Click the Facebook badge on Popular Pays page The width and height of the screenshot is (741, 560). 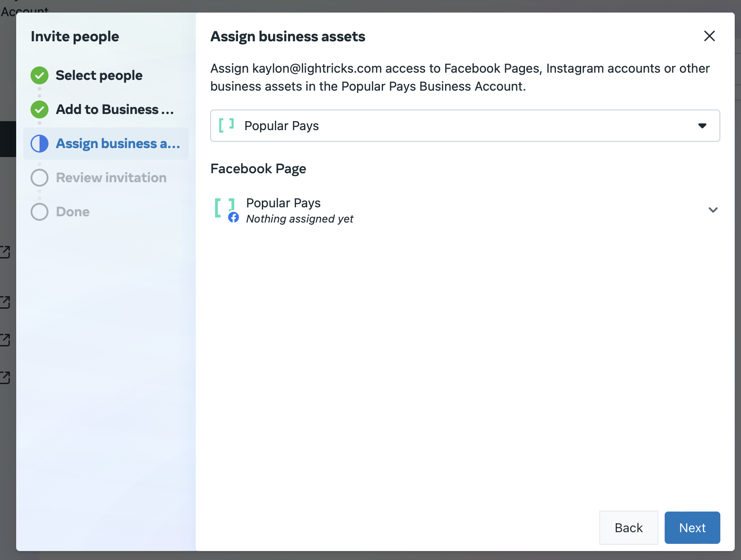[234, 218]
